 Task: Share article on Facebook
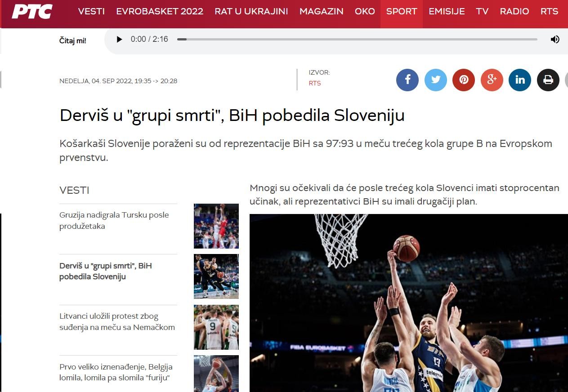[x=407, y=80]
